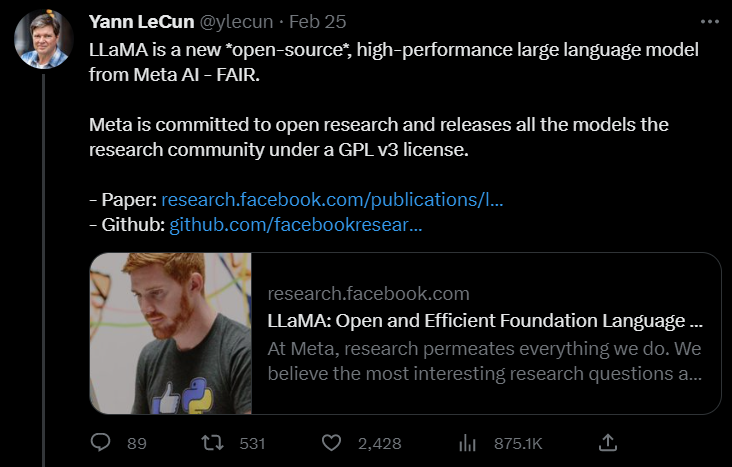This screenshot has height=467, width=732.
Task: Click the research.facebook.com card domain text
Action: (x=368, y=294)
